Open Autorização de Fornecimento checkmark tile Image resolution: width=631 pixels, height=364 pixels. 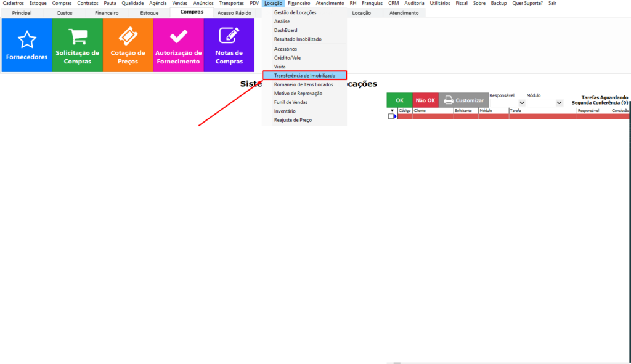coord(178,45)
